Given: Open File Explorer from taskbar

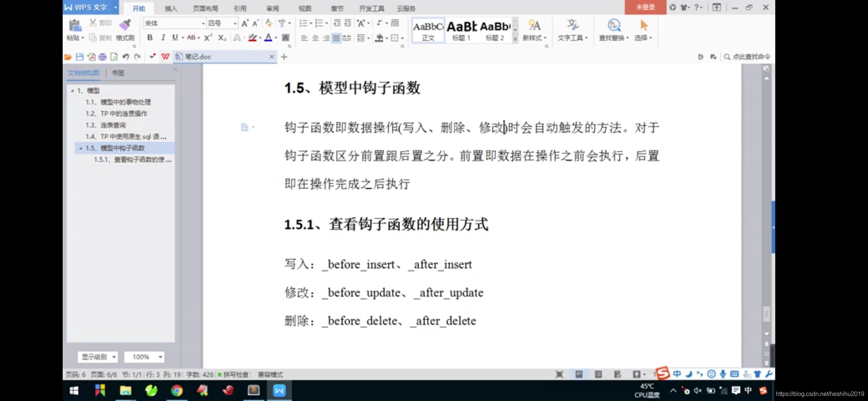Looking at the screenshot, I should [125, 391].
